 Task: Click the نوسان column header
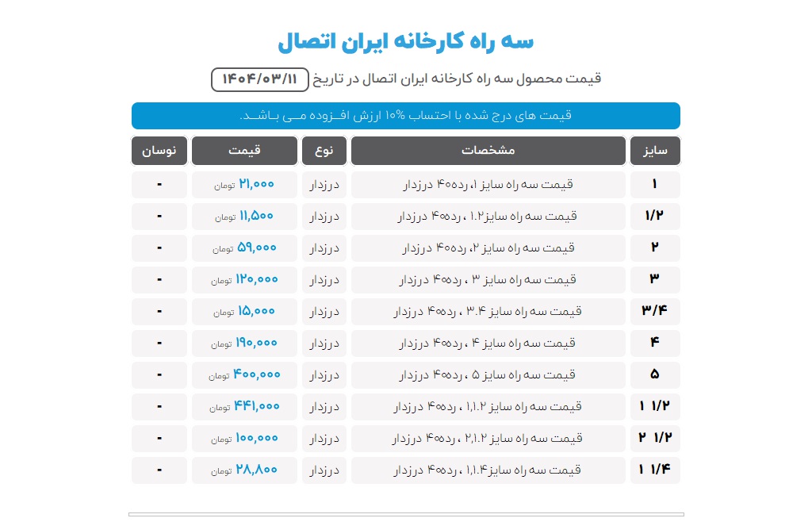(x=159, y=151)
